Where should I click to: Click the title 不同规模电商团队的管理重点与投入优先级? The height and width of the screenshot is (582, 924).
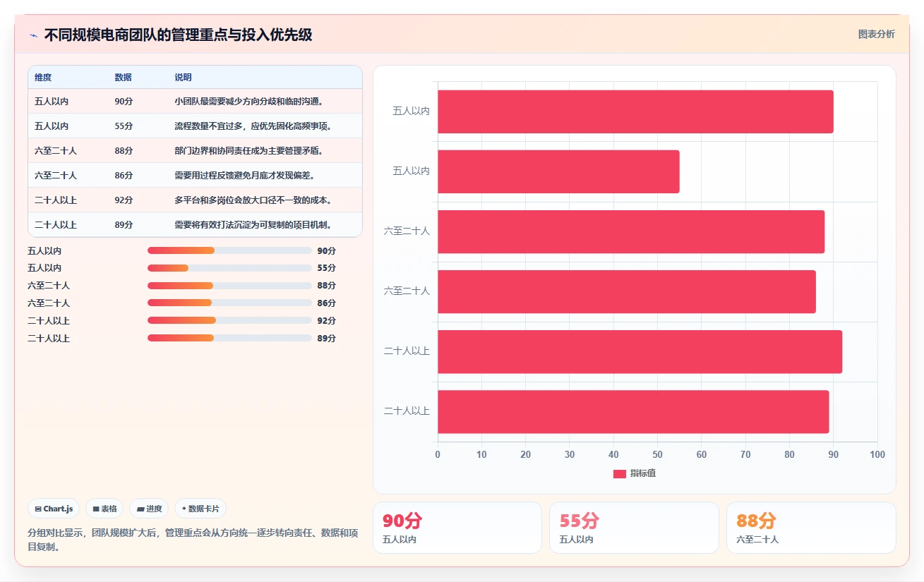[x=179, y=35]
